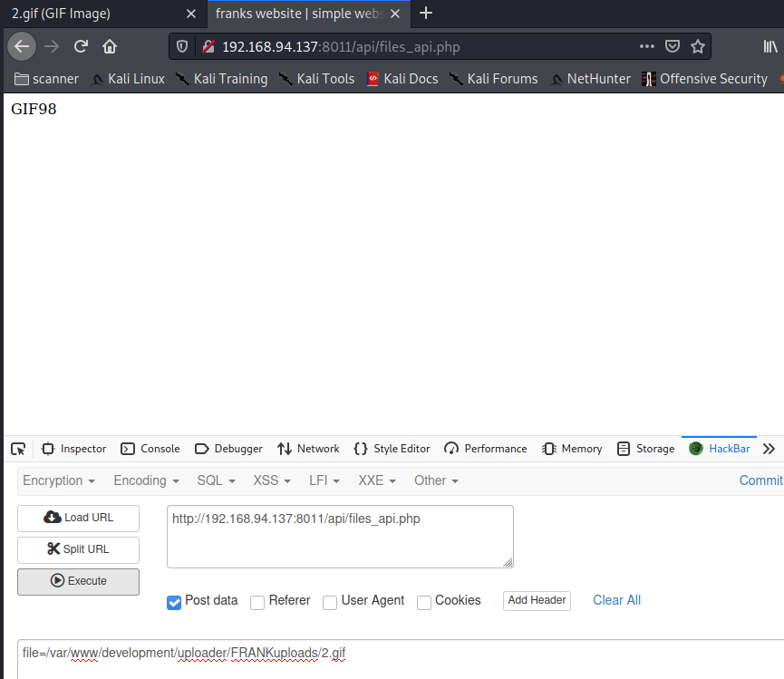Screen dimensions: 784x679
Task: Click the Clear All link
Action: 616,600
